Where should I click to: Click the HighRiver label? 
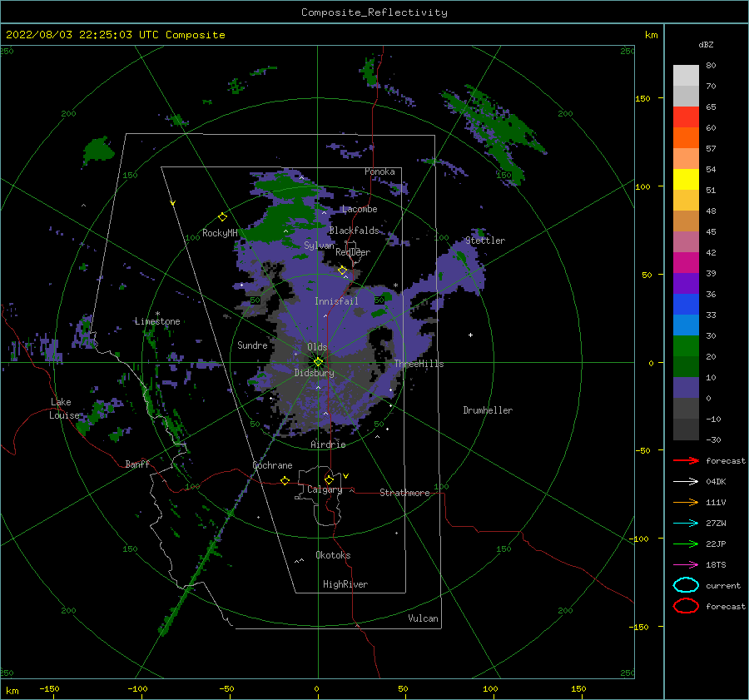(345, 584)
